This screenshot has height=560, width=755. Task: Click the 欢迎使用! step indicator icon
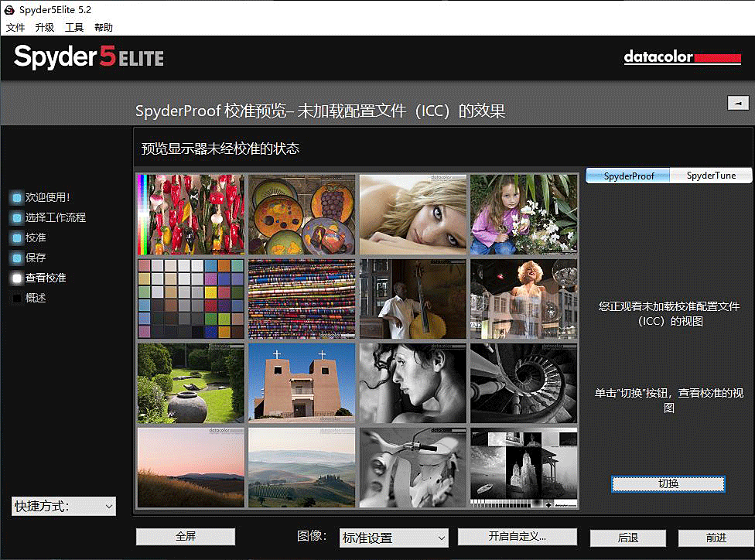point(17,197)
